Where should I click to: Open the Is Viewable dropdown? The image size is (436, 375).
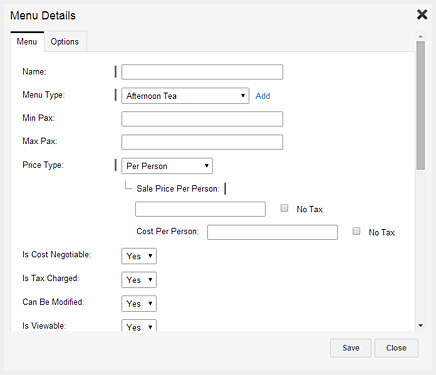click(139, 326)
